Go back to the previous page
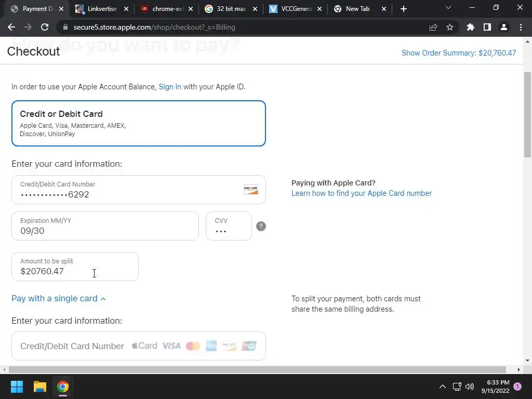This screenshot has height=399, width=532. click(x=11, y=27)
